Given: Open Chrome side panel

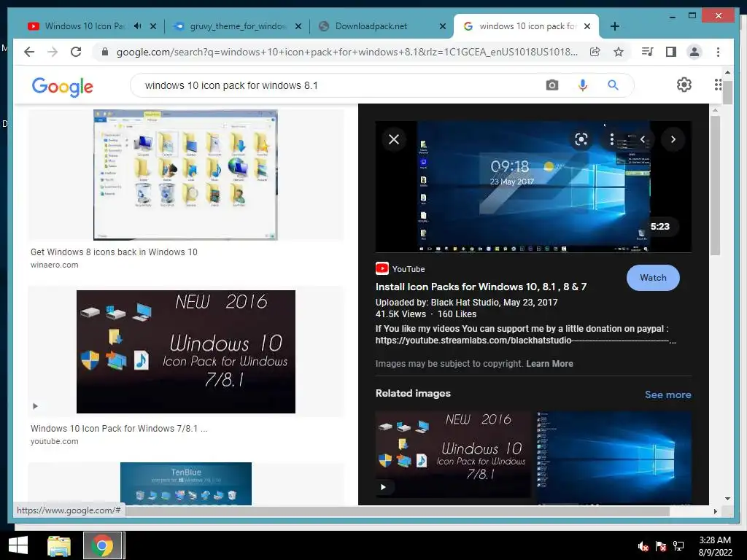Looking at the screenshot, I should (671, 52).
